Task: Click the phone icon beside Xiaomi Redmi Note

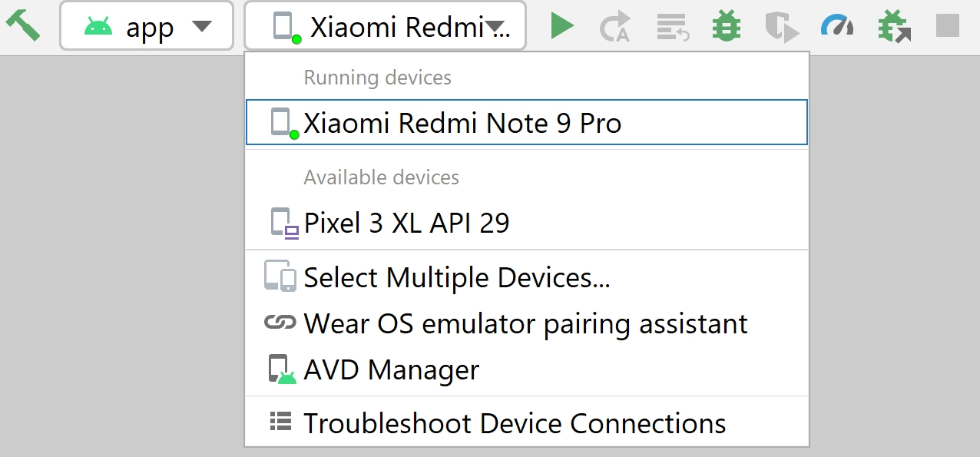Action: (x=283, y=123)
